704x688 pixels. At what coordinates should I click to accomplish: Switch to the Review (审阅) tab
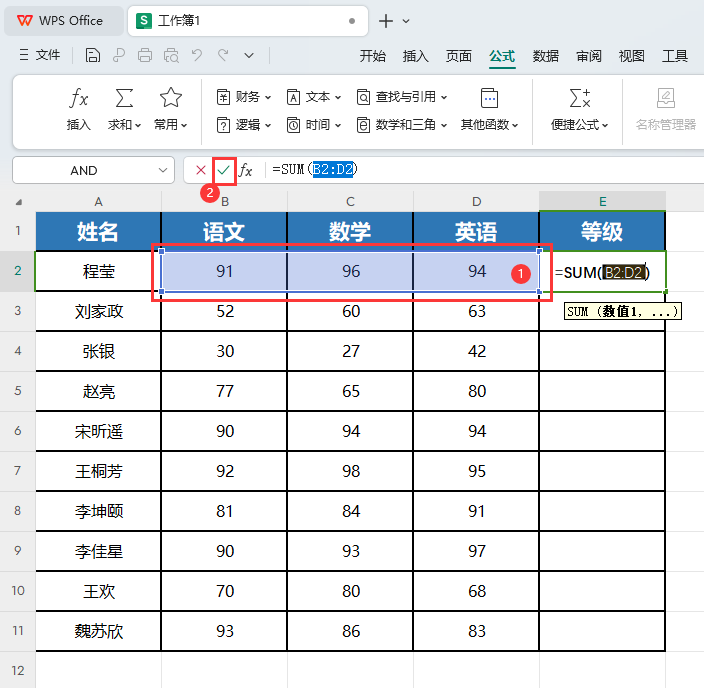pos(589,56)
